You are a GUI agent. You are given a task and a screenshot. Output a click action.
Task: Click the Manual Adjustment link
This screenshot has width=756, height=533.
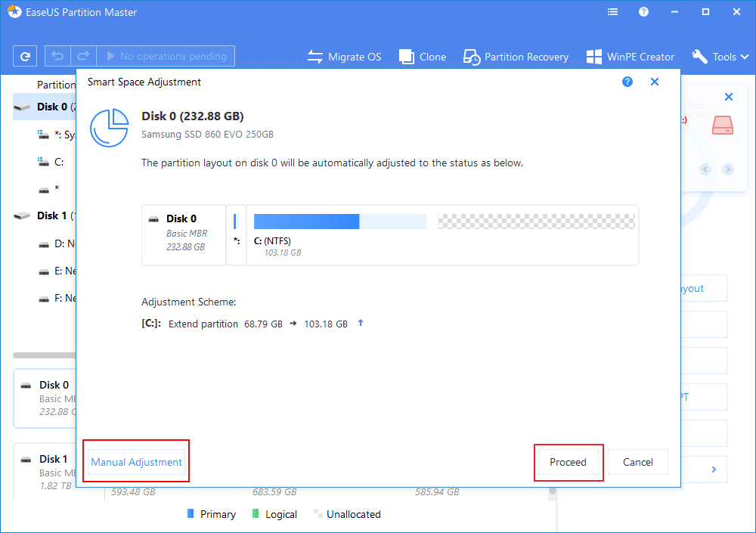(x=136, y=462)
